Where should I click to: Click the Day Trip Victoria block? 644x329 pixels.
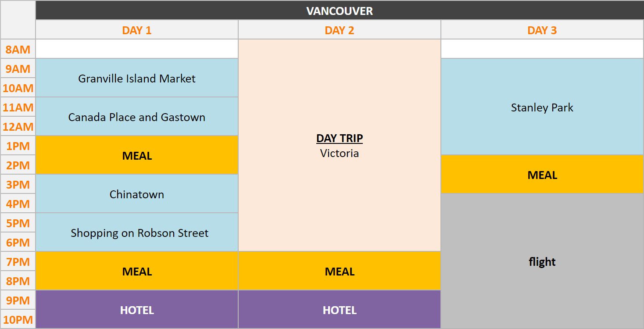[339, 146]
